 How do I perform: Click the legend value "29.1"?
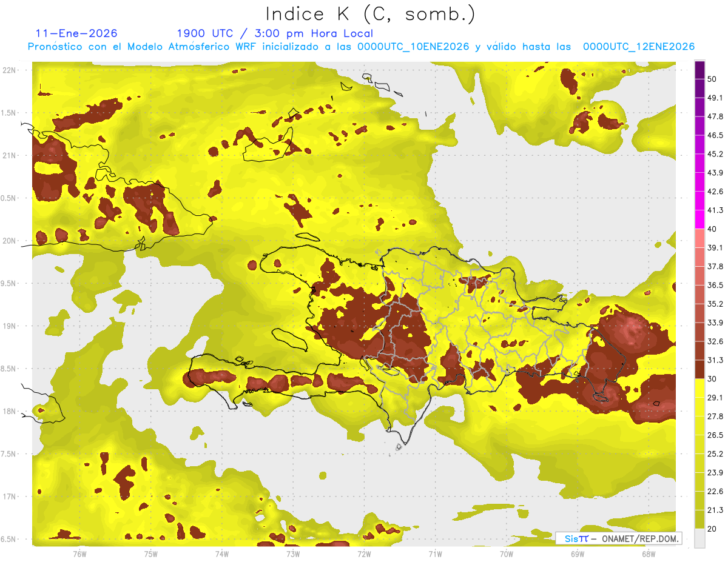tap(715, 398)
